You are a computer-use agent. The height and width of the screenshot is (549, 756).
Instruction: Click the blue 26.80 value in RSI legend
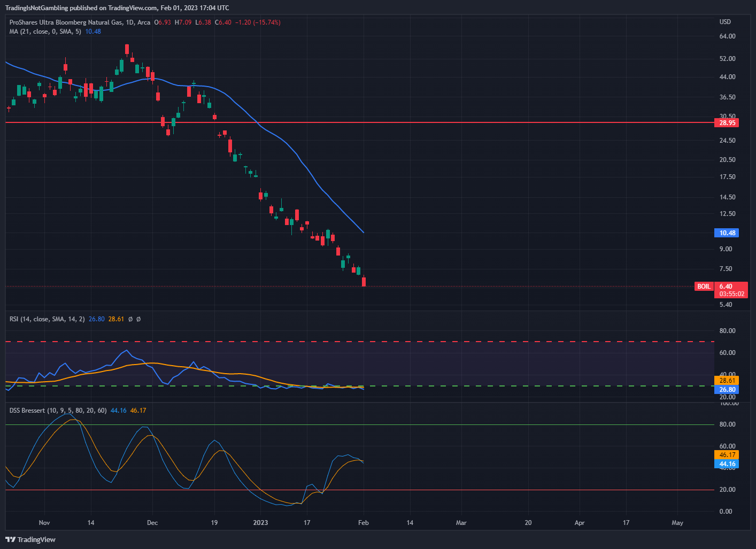click(x=97, y=319)
